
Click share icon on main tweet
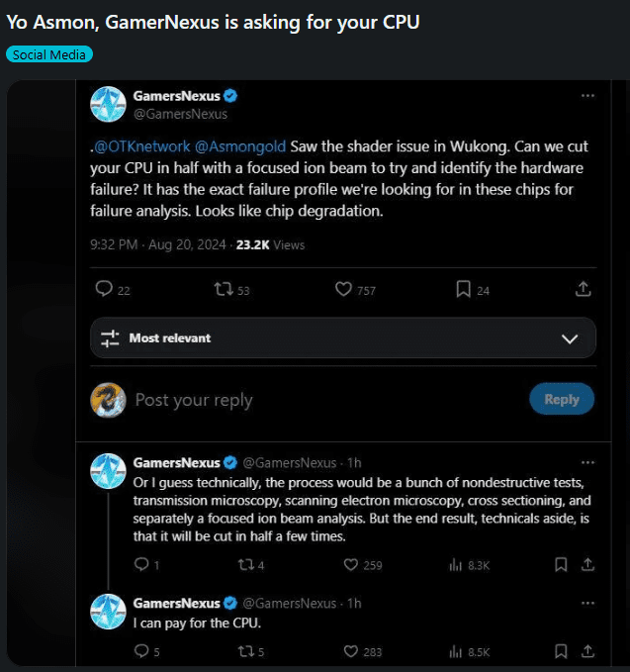(x=584, y=289)
